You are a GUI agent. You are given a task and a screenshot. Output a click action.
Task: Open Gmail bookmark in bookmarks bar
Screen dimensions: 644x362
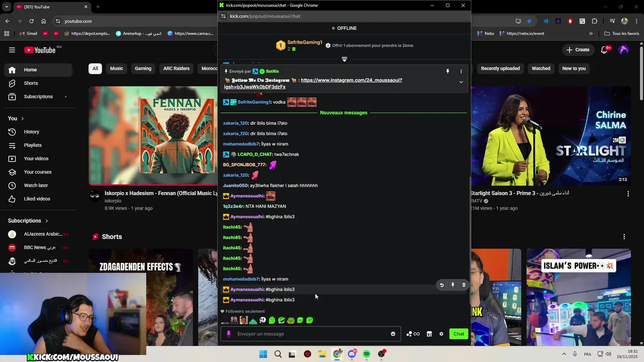tap(28, 34)
